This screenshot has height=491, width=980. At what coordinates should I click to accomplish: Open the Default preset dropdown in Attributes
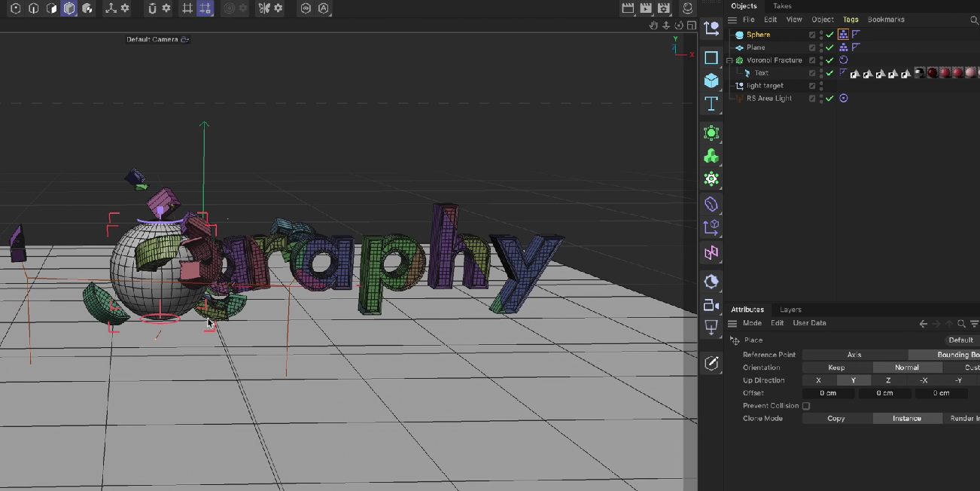point(960,340)
